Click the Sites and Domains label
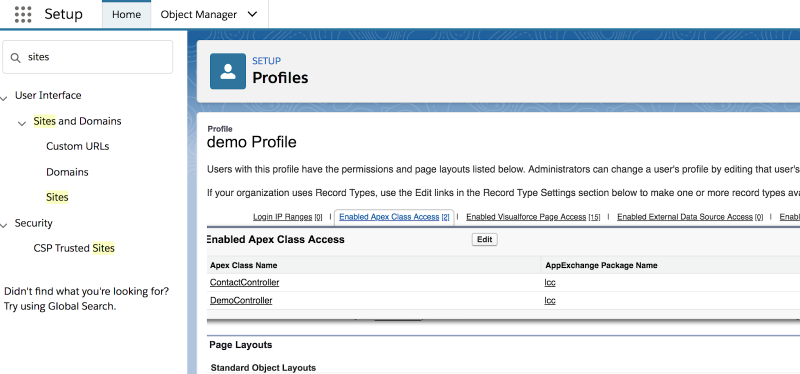 78,121
